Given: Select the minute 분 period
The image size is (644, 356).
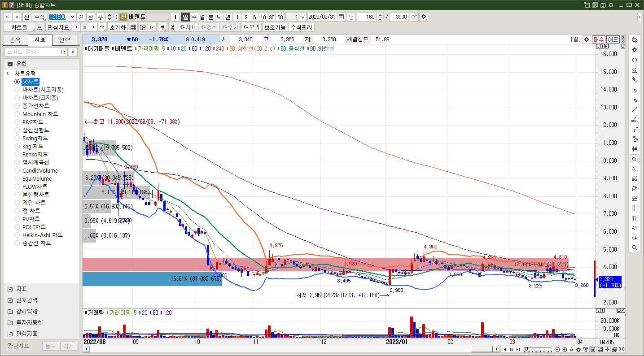Looking at the screenshot, I should pyautogui.click(x=211, y=17).
